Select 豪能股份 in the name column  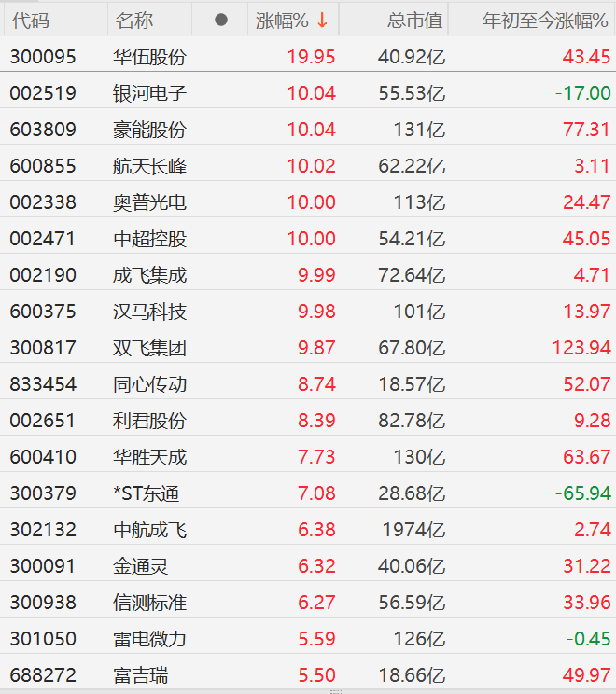click(x=149, y=130)
